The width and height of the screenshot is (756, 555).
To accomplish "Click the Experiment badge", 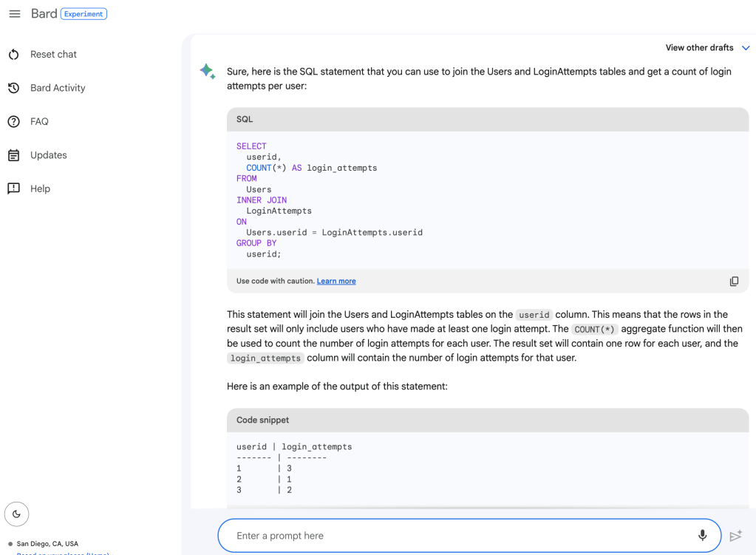I will click(x=84, y=14).
